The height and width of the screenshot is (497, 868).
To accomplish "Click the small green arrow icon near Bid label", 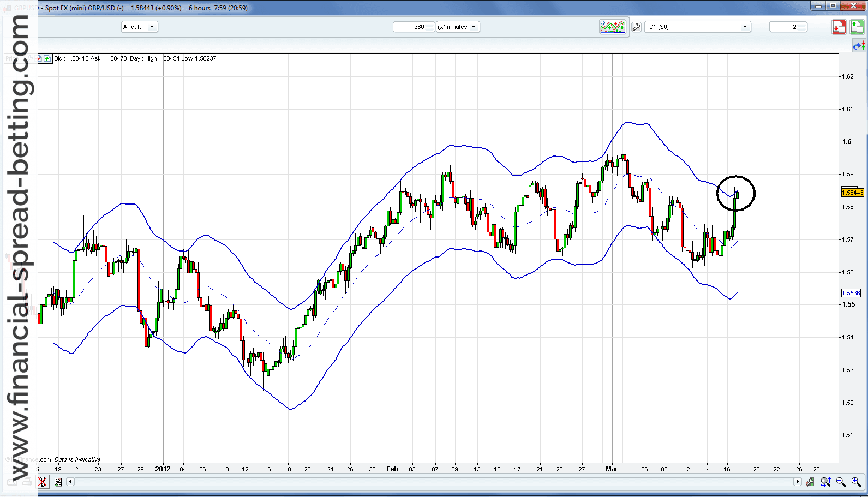I will (x=47, y=58).
